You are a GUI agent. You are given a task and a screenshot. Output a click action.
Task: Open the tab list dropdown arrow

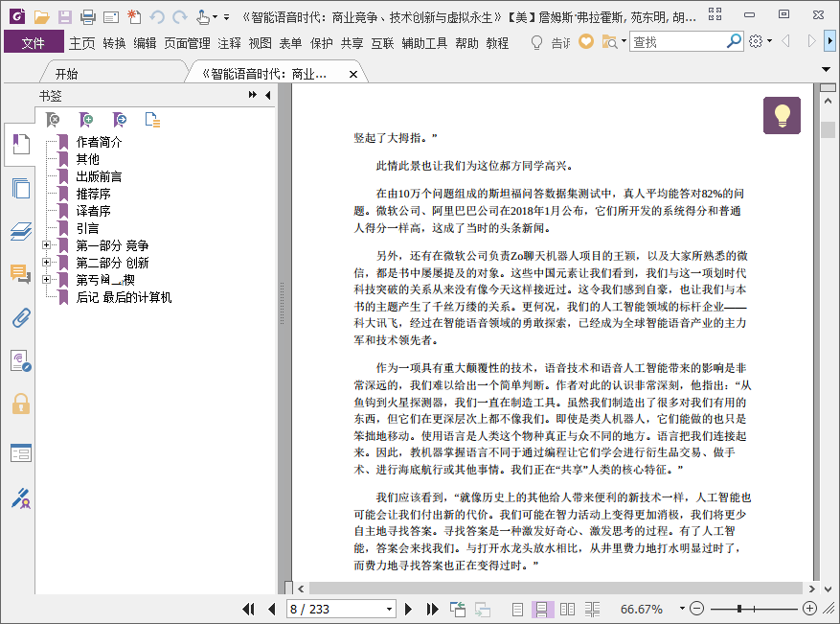(826, 69)
